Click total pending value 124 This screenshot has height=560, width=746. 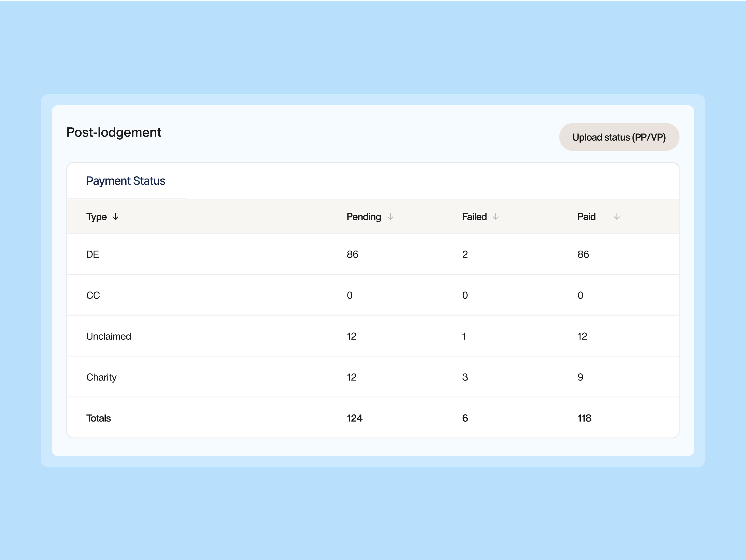[x=354, y=418]
